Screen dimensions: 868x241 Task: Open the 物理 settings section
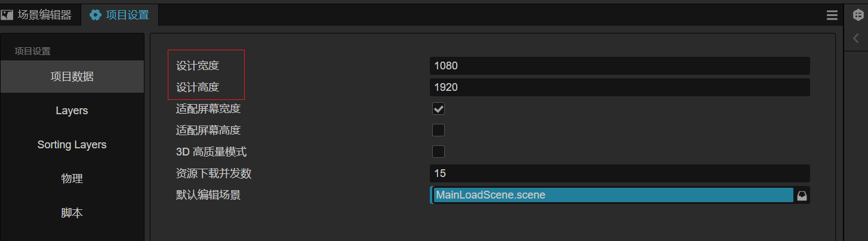coord(72,179)
